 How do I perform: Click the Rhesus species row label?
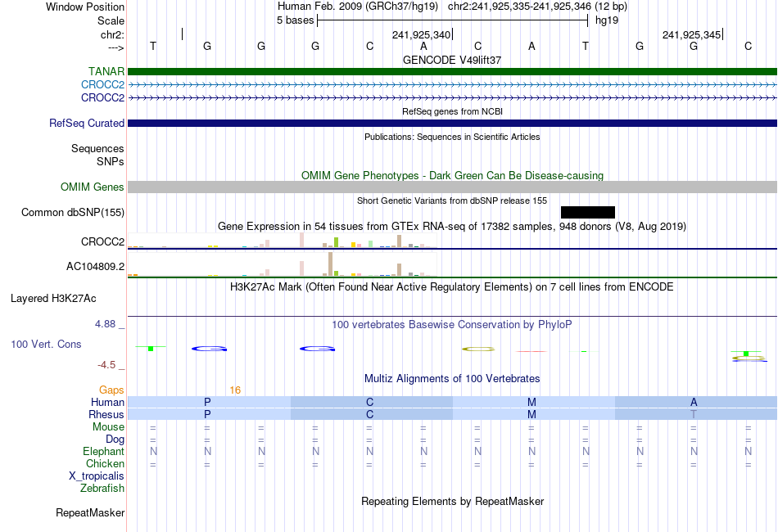pyautogui.click(x=106, y=414)
